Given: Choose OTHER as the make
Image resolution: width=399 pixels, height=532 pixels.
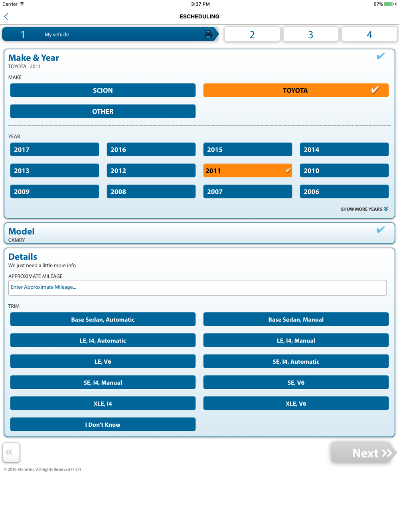Looking at the screenshot, I should coord(103,111).
